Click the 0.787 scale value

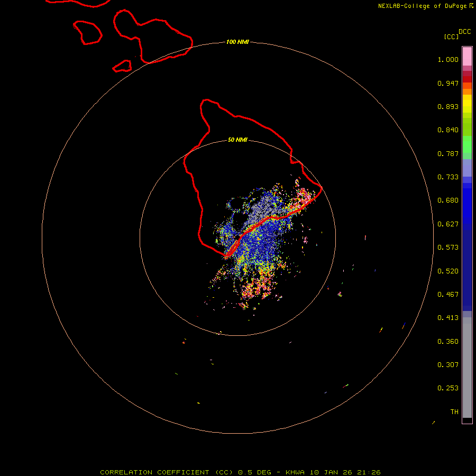(448, 153)
